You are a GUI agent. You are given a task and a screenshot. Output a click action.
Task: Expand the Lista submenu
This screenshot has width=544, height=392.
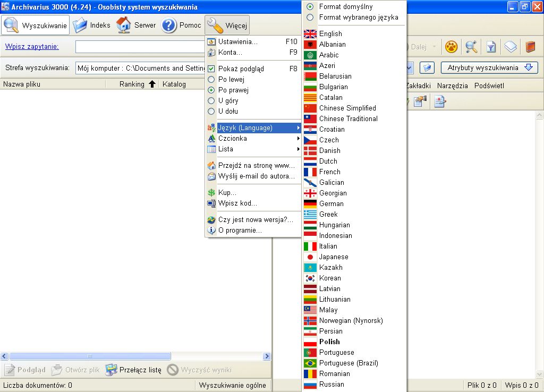point(253,149)
